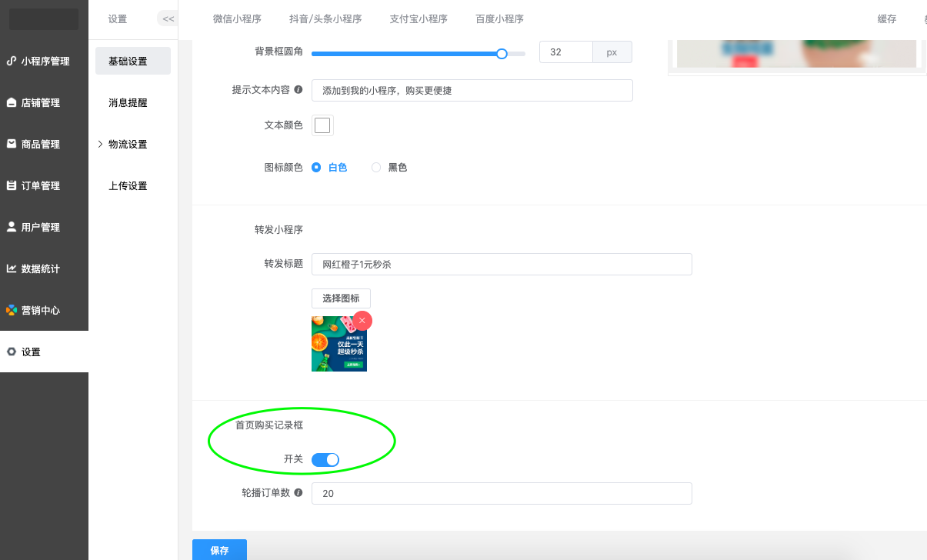Image resolution: width=927 pixels, height=560 pixels.
Task: Click the 保存 button
Action: (219, 550)
